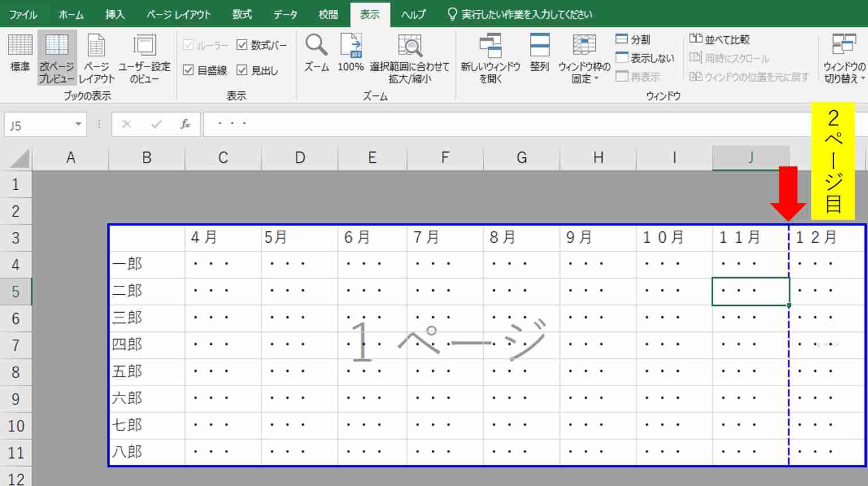868x486 pixels.
Task: Open the 校閲 tab
Action: (328, 14)
